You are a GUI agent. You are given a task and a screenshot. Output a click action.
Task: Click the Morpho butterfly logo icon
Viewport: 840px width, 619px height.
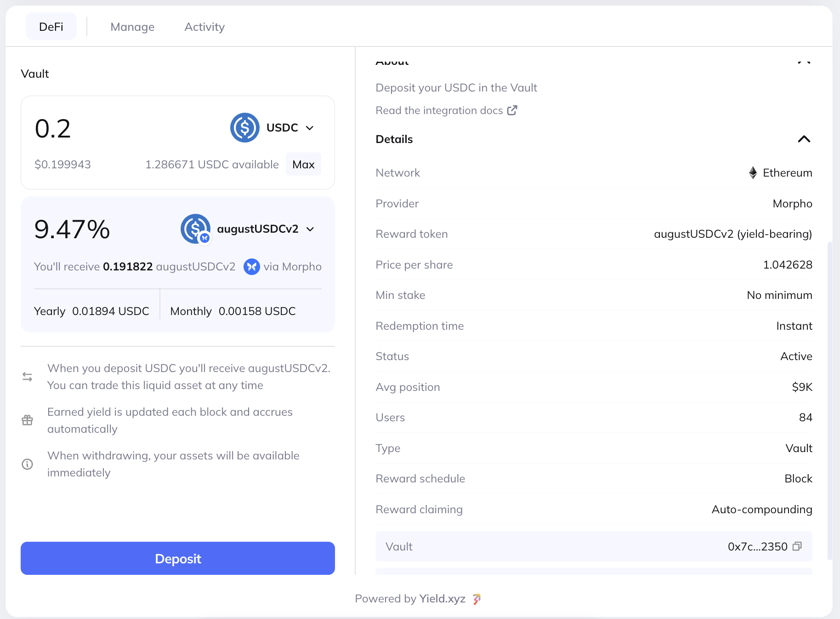tap(251, 267)
